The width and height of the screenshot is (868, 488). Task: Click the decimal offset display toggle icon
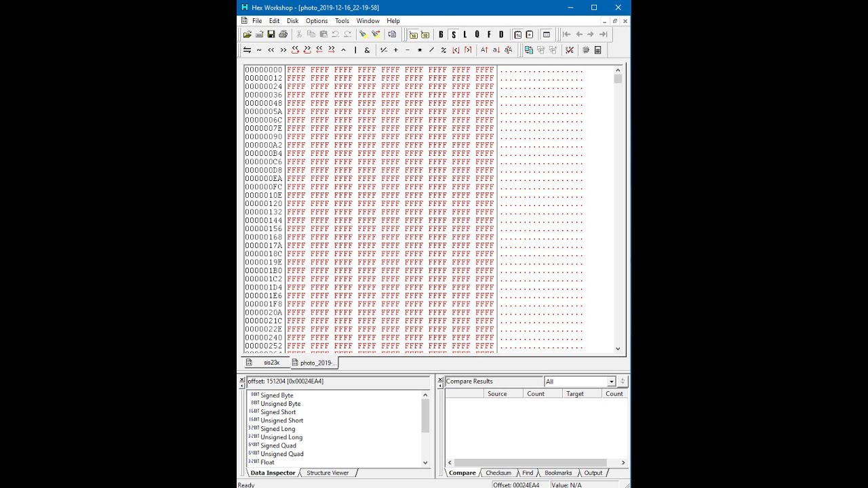click(425, 35)
